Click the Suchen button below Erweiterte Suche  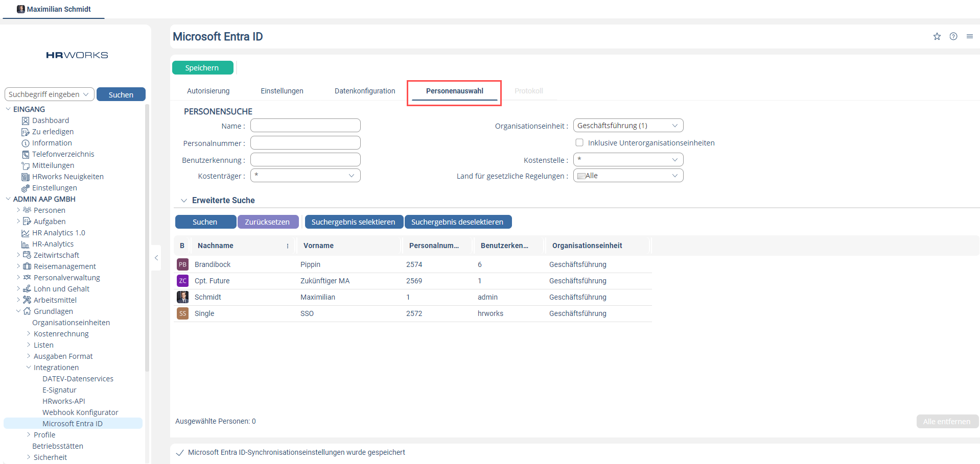tap(205, 222)
